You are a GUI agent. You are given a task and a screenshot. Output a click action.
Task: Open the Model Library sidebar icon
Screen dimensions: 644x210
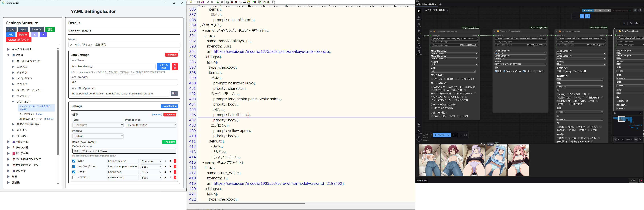coord(419,39)
